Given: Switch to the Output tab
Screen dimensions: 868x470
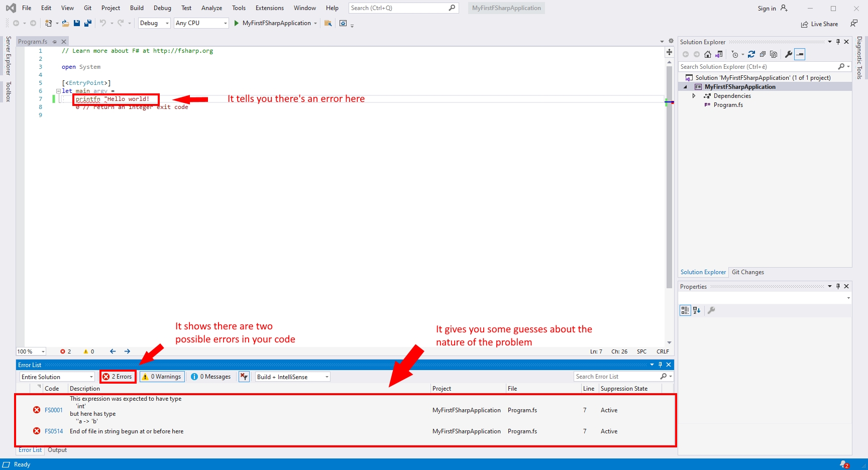Looking at the screenshot, I should pyautogui.click(x=57, y=450).
